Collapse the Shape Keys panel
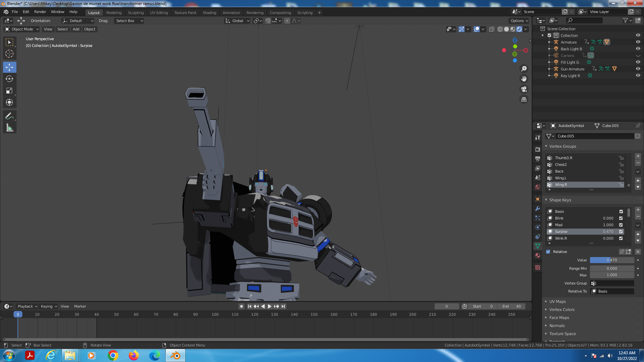The height and width of the screenshot is (362, 644). tap(560, 200)
